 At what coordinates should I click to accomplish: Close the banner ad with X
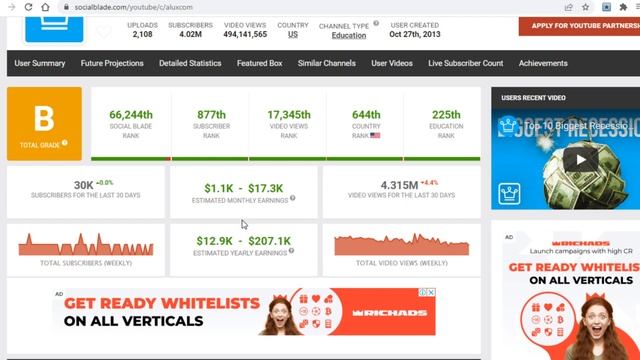(x=431, y=292)
